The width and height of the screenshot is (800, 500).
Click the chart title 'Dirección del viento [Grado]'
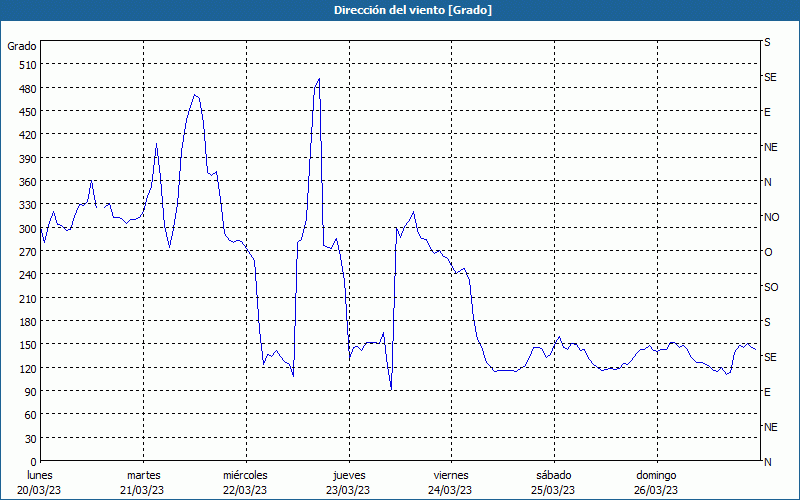[x=413, y=10]
